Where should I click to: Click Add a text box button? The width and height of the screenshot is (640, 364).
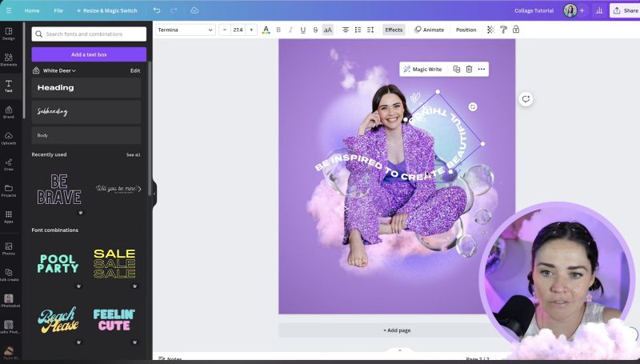click(x=89, y=54)
